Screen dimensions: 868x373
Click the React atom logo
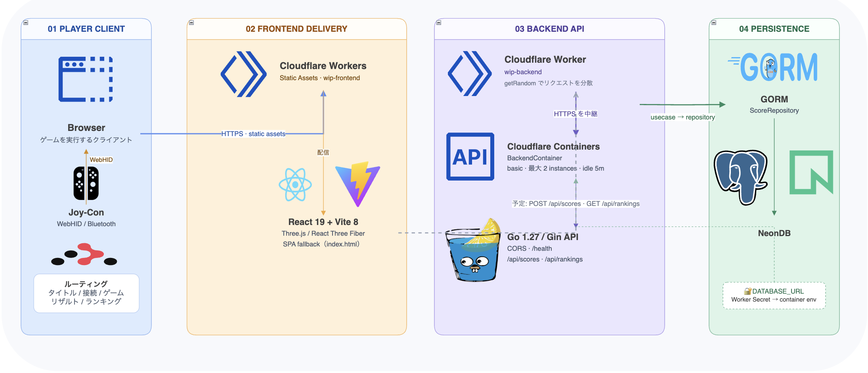click(295, 185)
